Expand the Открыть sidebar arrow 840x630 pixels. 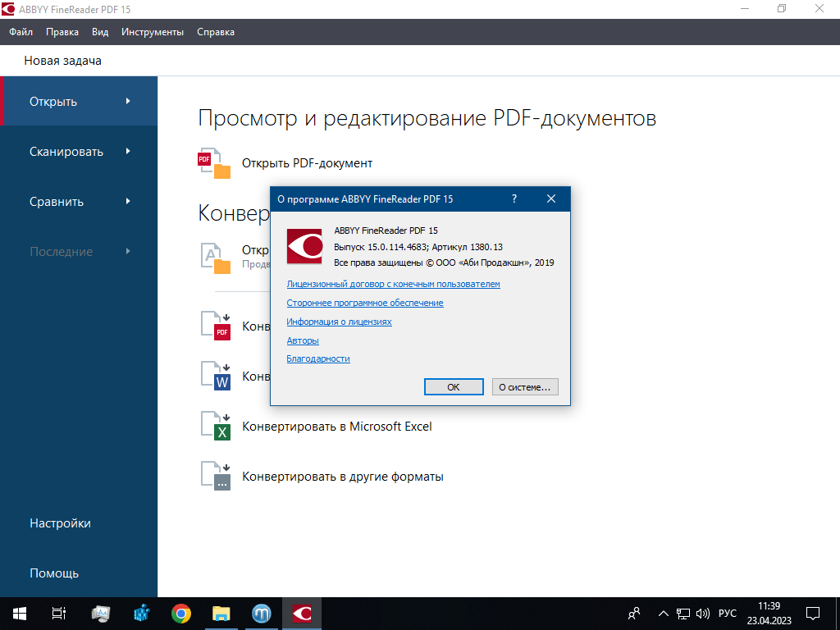click(x=128, y=101)
